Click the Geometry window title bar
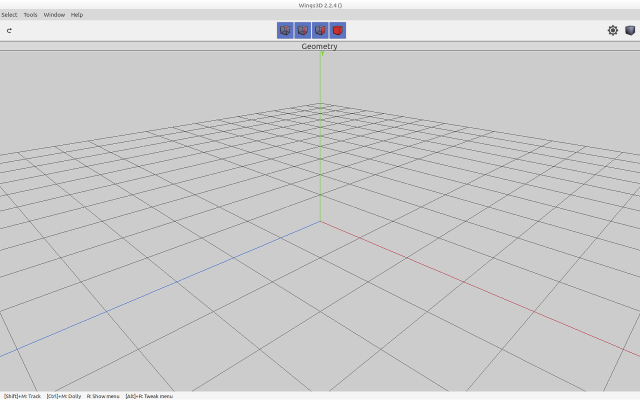Viewport: 640px width, 400px height. tap(320, 46)
